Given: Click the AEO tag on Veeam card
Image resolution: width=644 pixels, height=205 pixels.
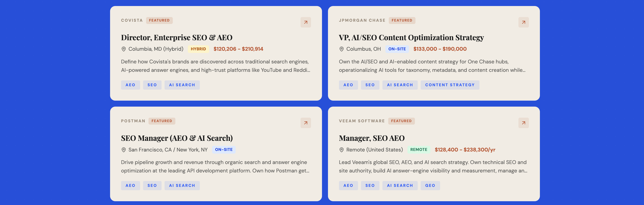Looking at the screenshot, I should click(348, 186).
